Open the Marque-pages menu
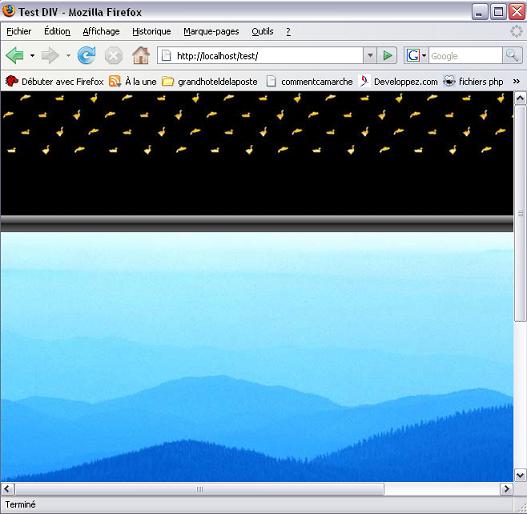This screenshot has width=527, height=514. 211,32
